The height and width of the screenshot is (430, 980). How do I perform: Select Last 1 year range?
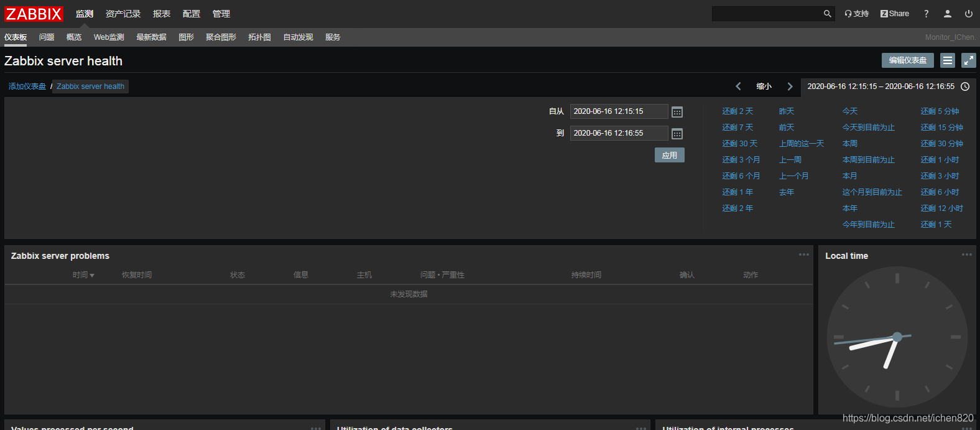point(737,192)
